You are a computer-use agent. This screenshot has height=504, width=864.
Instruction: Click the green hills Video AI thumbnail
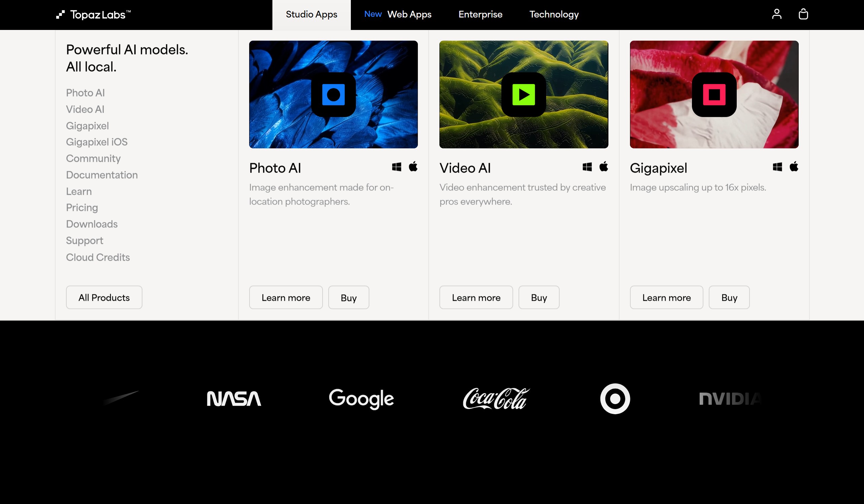(524, 95)
